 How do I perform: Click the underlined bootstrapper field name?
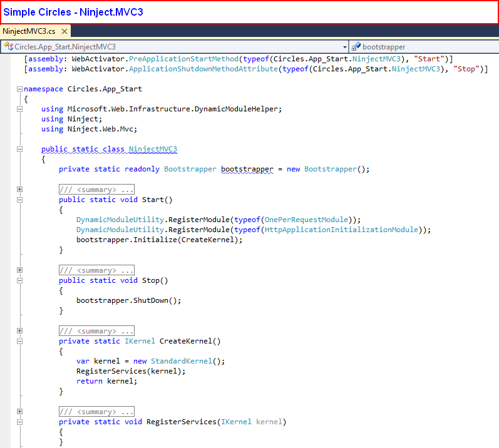247,169
